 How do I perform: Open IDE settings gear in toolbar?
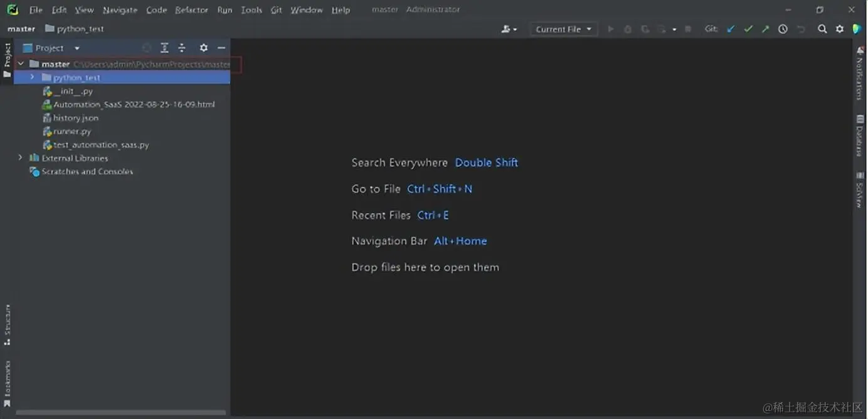coord(840,29)
